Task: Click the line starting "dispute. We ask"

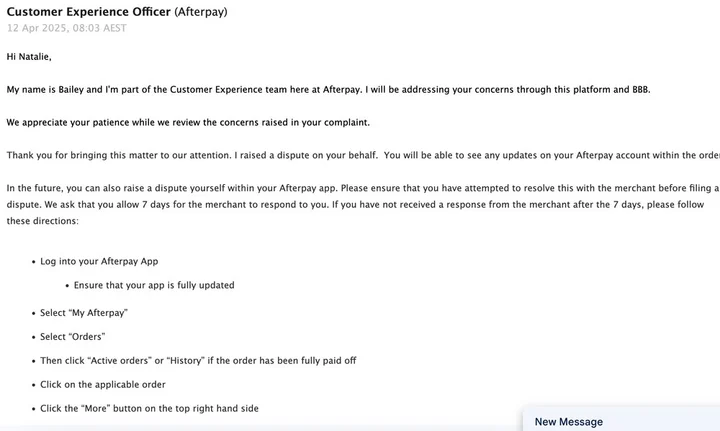Action: tap(300, 204)
